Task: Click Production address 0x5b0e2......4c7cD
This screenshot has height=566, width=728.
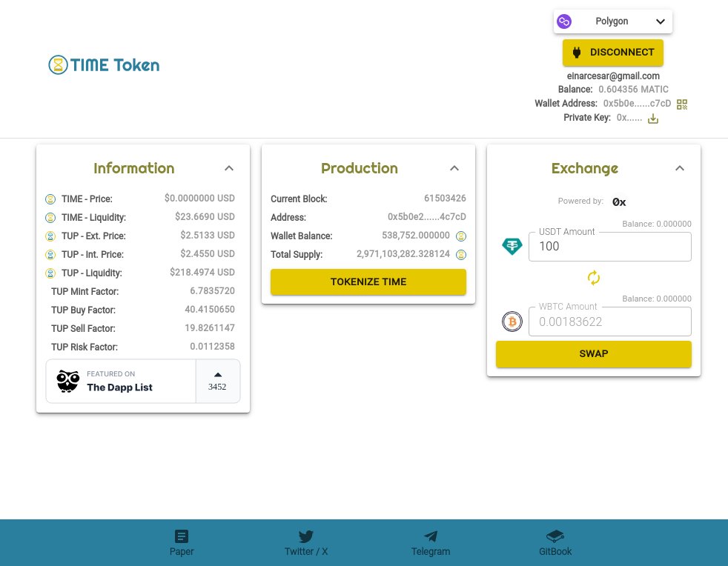Action: tap(427, 216)
